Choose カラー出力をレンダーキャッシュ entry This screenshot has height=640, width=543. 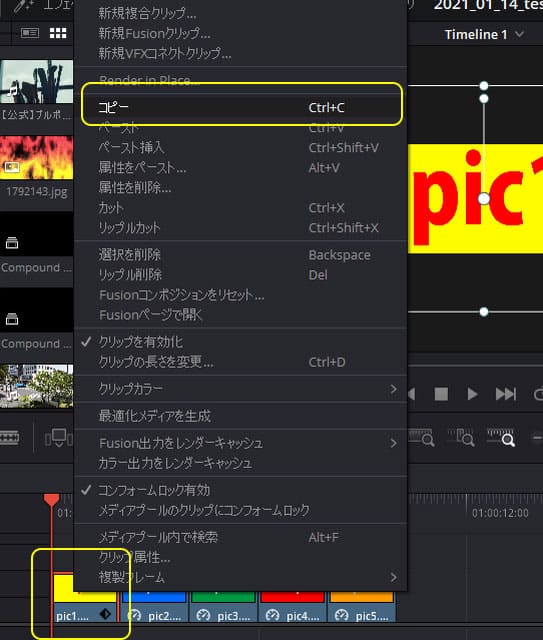[241, 463]
